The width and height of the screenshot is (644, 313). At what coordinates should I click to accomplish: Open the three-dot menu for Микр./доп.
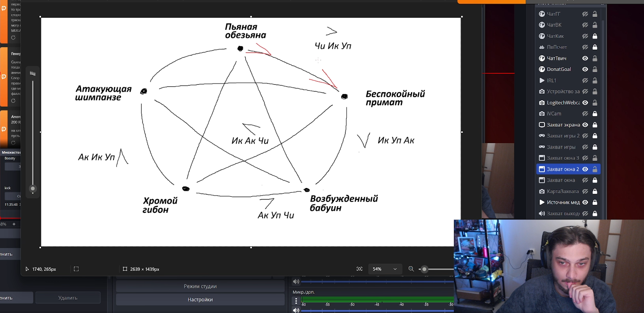pos(296,301)
